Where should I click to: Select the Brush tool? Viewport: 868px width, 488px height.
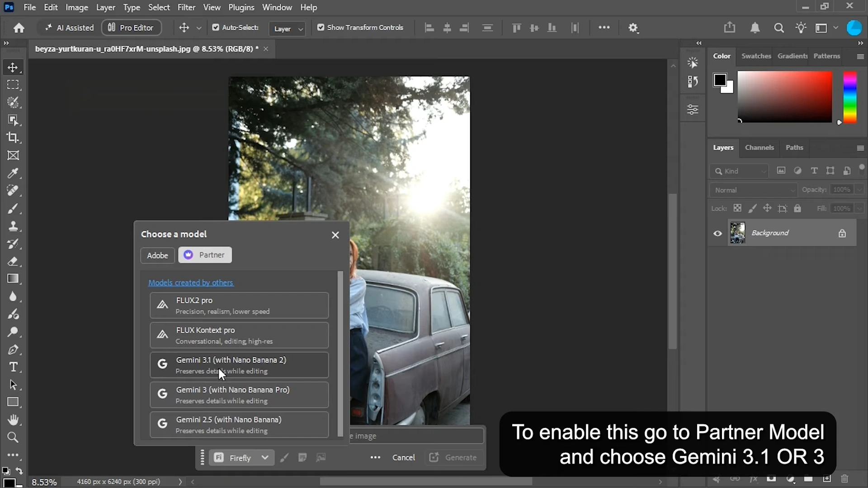[13, 208]
